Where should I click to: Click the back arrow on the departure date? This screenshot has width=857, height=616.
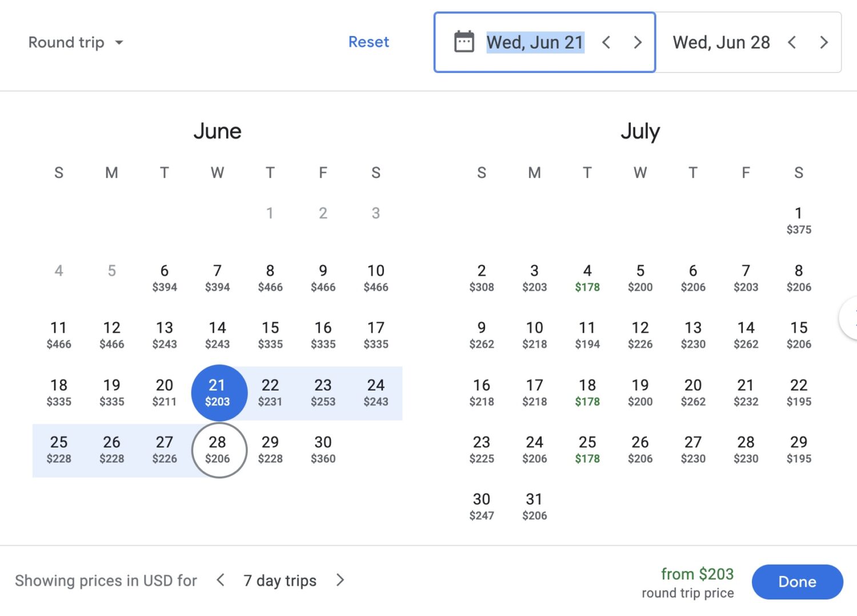click(x=606, y=42)
